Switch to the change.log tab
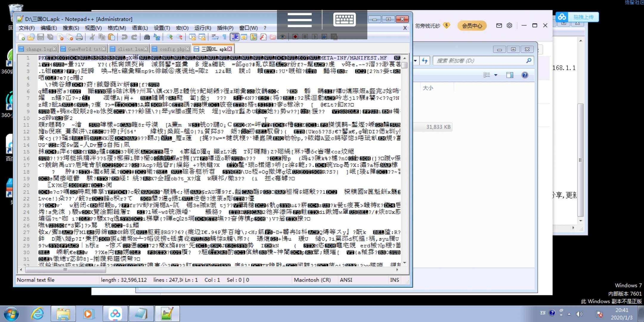The height and width of the screenshot is (322, 644). [37, 49]
